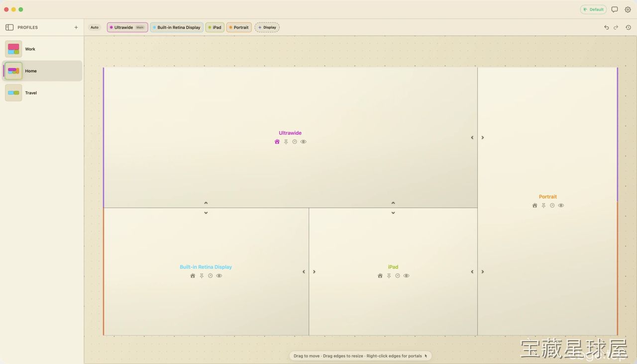
Task: Toggle the eye icon under Portrait
Action: tap(561, 205)
